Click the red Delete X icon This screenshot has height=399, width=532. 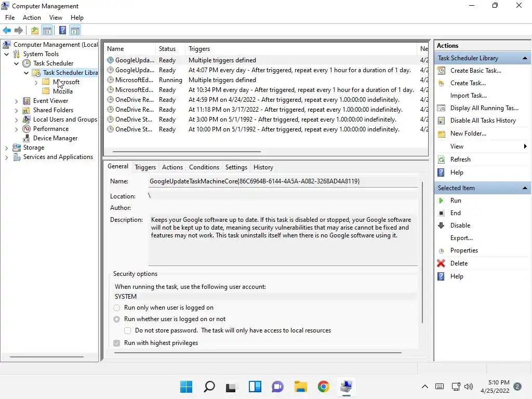click(x=441, y=263)
